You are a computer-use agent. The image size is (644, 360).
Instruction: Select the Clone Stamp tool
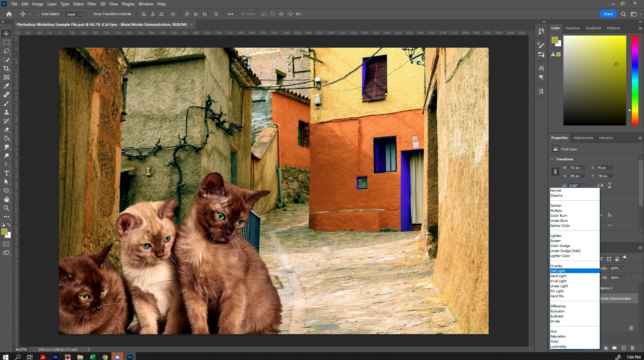(x=6, y=112)
